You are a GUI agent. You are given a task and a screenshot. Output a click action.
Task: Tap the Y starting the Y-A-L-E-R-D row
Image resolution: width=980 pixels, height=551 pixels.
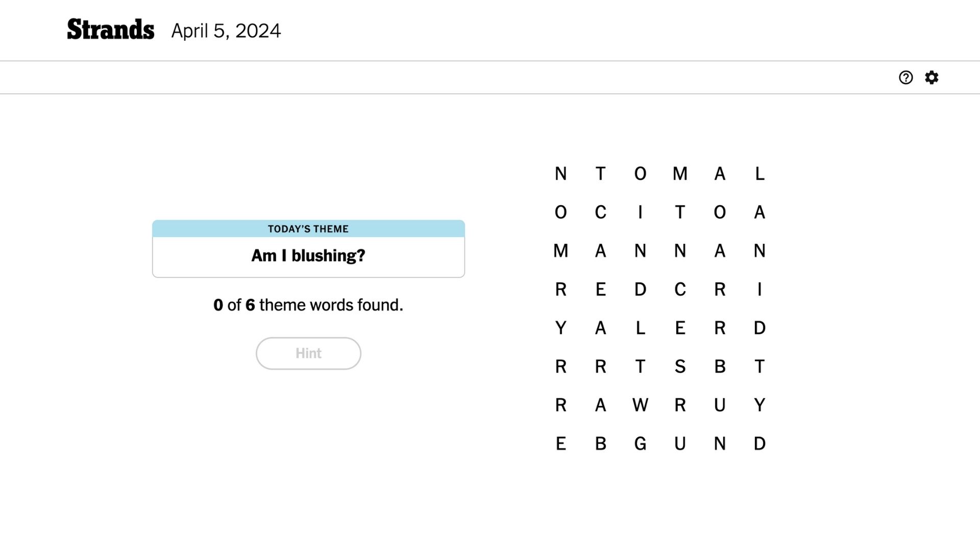[560, 328]
